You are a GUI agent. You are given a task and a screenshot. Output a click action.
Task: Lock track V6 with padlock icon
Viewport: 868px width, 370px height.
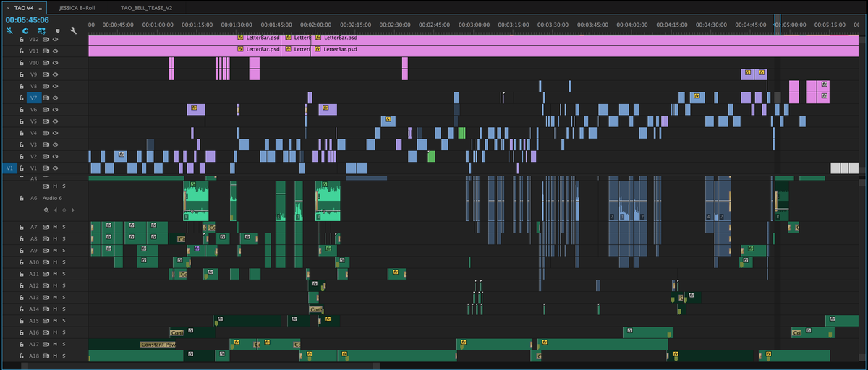(22, 110)
